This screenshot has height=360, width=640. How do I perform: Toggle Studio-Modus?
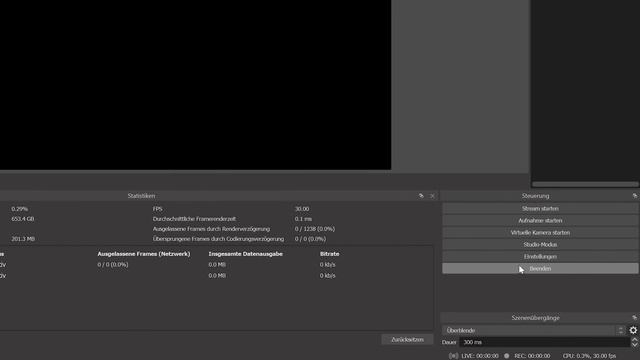(x=540, y=244)
